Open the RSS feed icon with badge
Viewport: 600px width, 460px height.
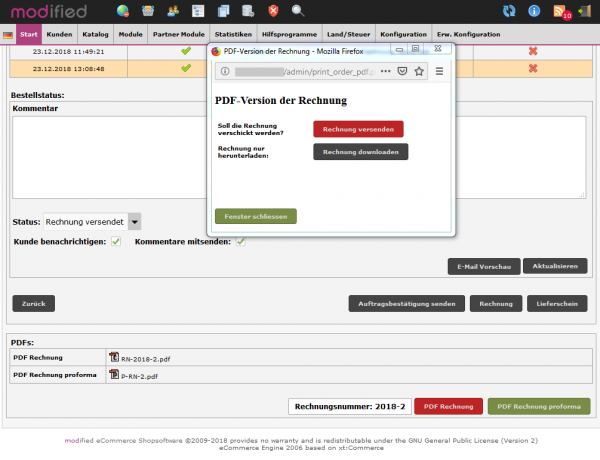click(562, 12)
